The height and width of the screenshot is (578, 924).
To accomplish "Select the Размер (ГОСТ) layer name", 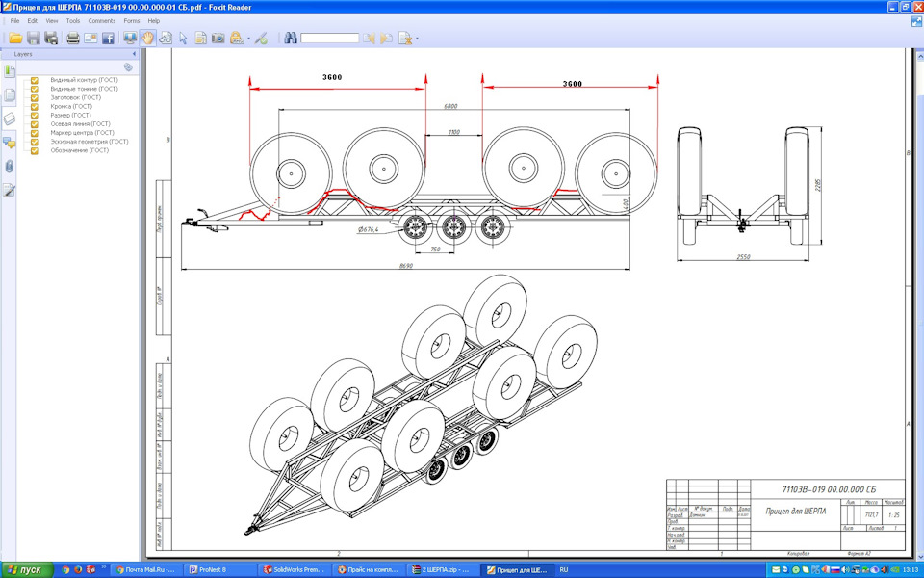I will click(x=70, y=116).
